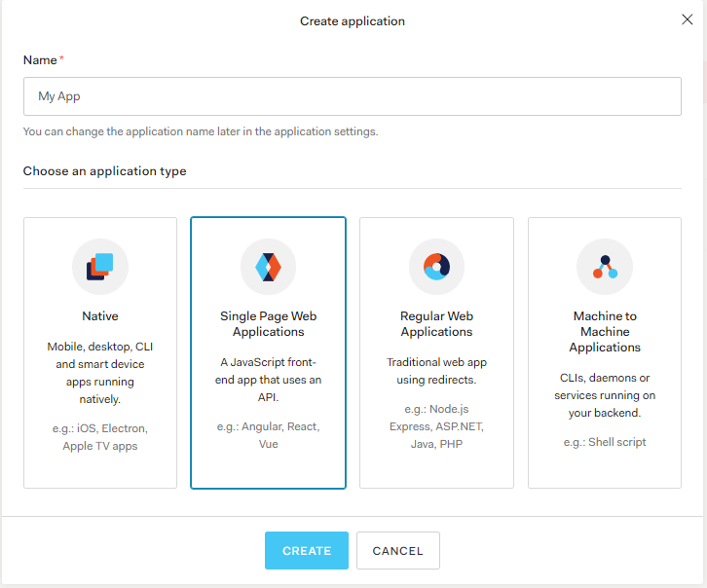
Task: Click 'Mobile, desktop, CLI and smart device' description
Action: pos(100,373)
